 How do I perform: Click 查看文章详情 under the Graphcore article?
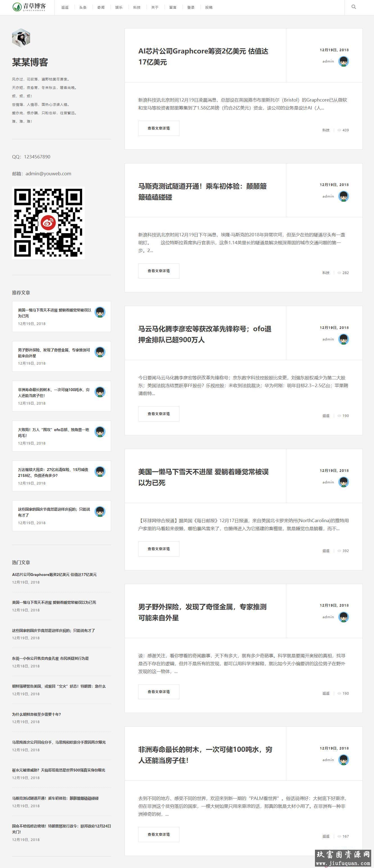point(159,128)
